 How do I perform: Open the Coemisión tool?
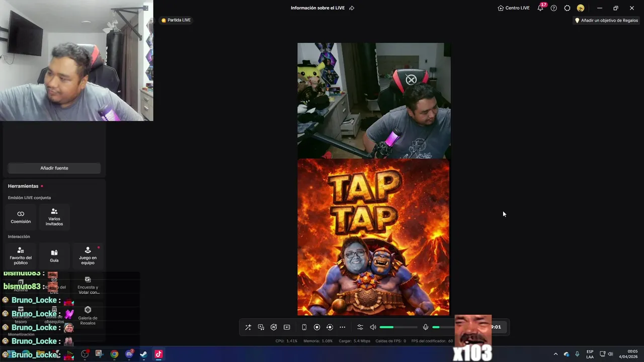(21, 217)
